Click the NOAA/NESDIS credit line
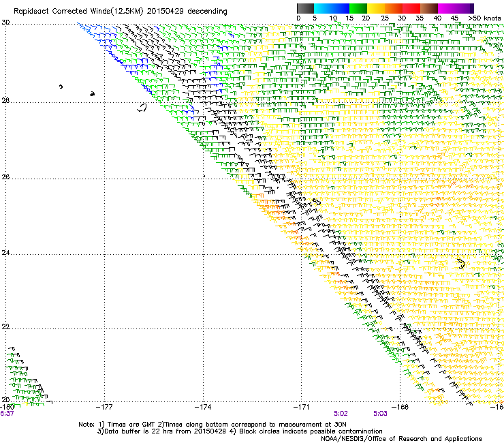The height and width of the screenshot is (443, 504). [401, 438]
